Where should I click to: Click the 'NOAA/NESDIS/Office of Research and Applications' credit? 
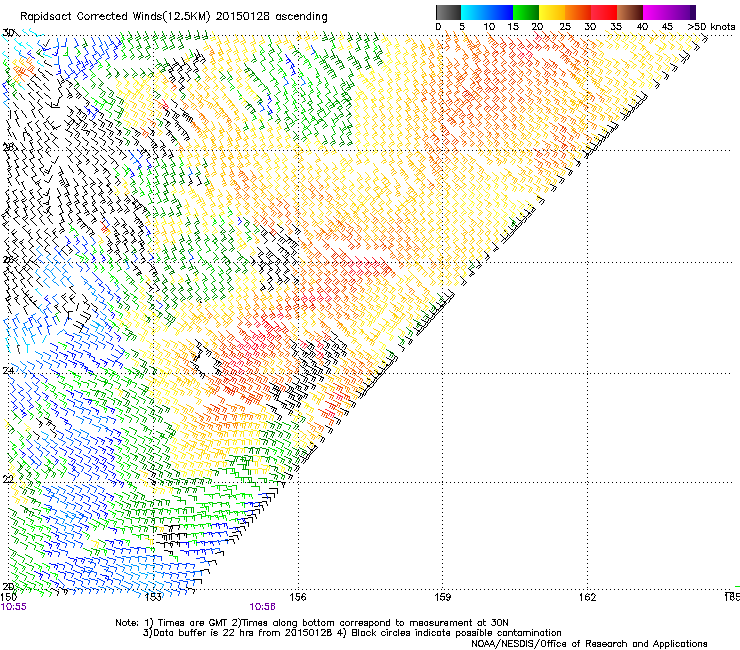click(x=589, y=644)
